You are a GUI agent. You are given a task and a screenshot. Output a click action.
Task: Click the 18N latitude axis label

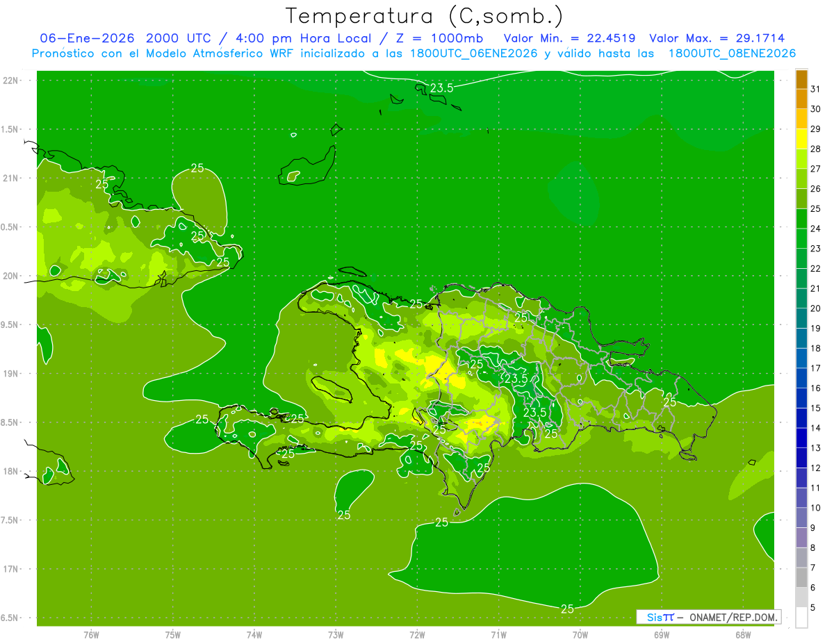click(10, 471)
